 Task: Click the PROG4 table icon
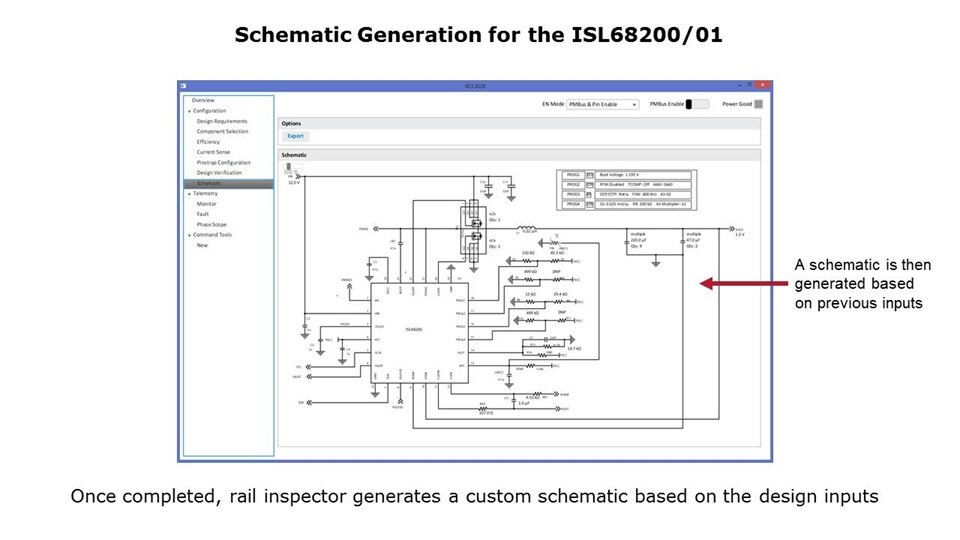[x=590, y=204]
